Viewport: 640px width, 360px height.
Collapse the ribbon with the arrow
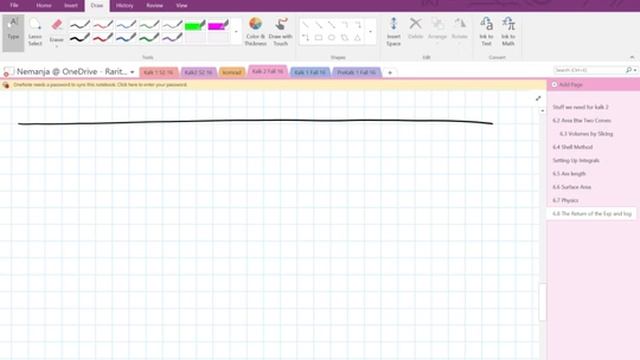coord(632,57)
